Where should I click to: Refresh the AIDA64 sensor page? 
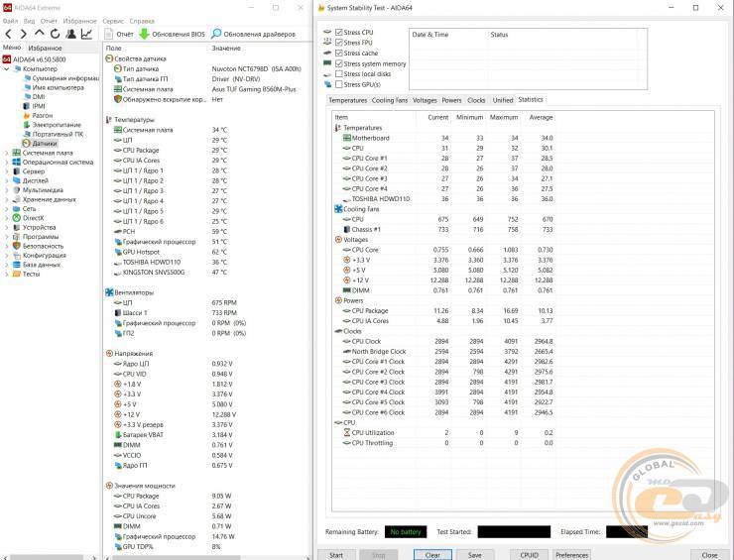(55, 34)
